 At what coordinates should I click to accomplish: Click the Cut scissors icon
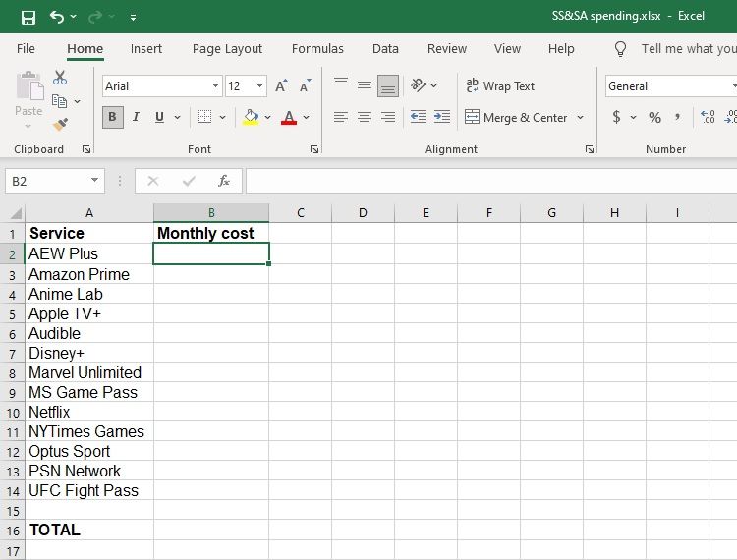60,78
